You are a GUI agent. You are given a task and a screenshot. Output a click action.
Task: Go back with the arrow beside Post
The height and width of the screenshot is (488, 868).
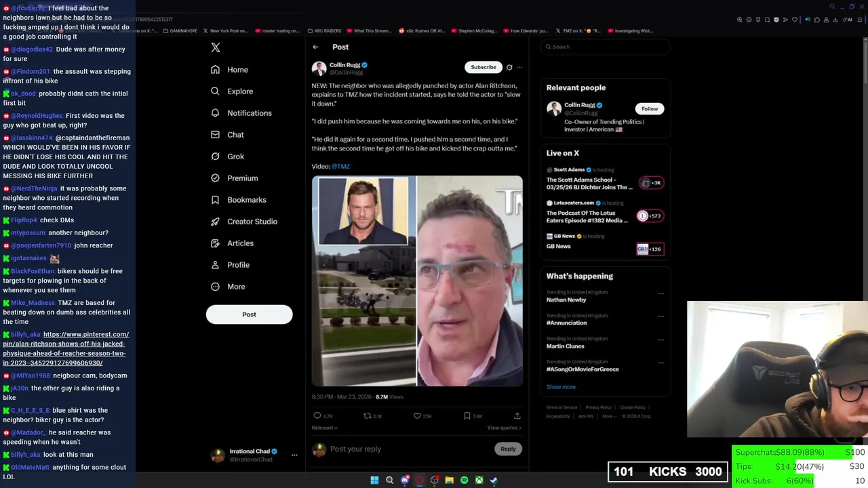pos(315,47)
